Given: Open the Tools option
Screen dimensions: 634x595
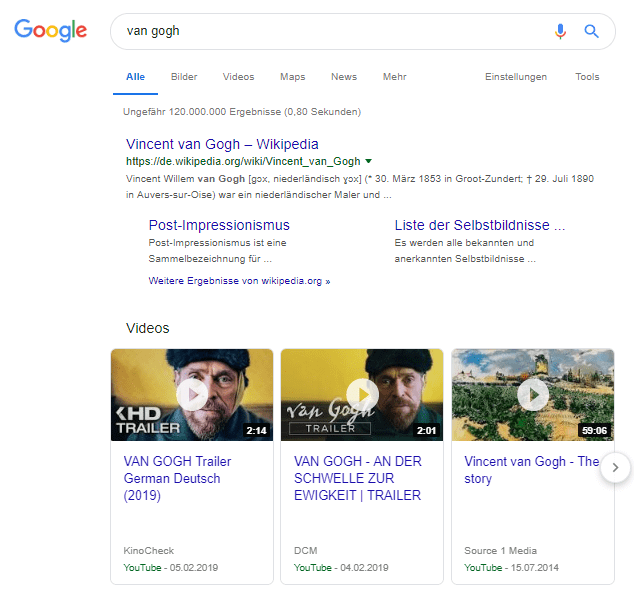Looking at the screenshot, I should tap(587, 77).
